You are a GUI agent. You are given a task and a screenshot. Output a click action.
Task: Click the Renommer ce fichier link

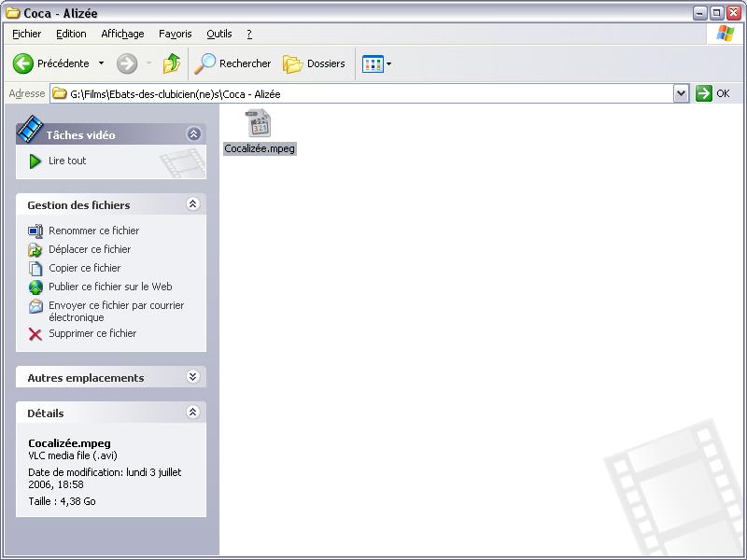click(93, 231)
